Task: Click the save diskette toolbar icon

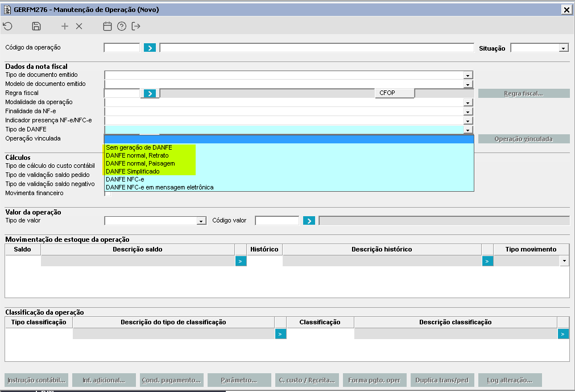Action: [x=36, y=26]
